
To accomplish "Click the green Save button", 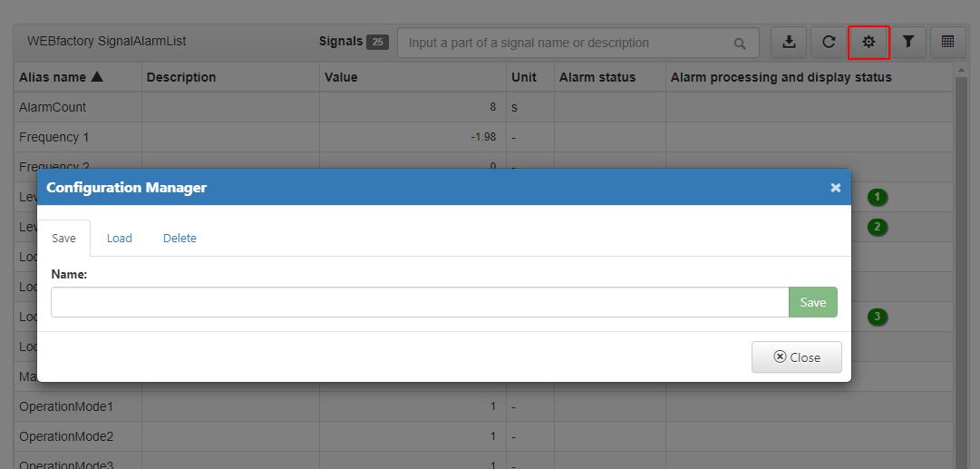I will pyautogui.click(x=813, y=302).
